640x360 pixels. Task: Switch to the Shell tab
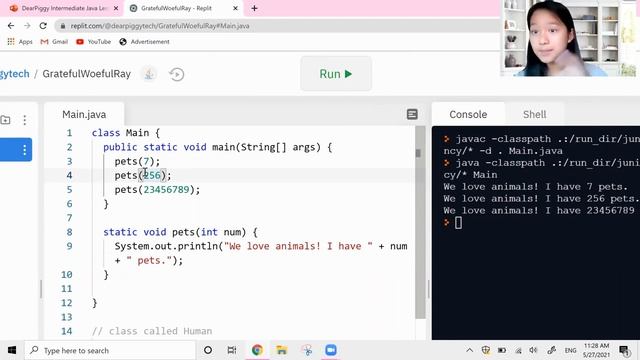[534, 114]
